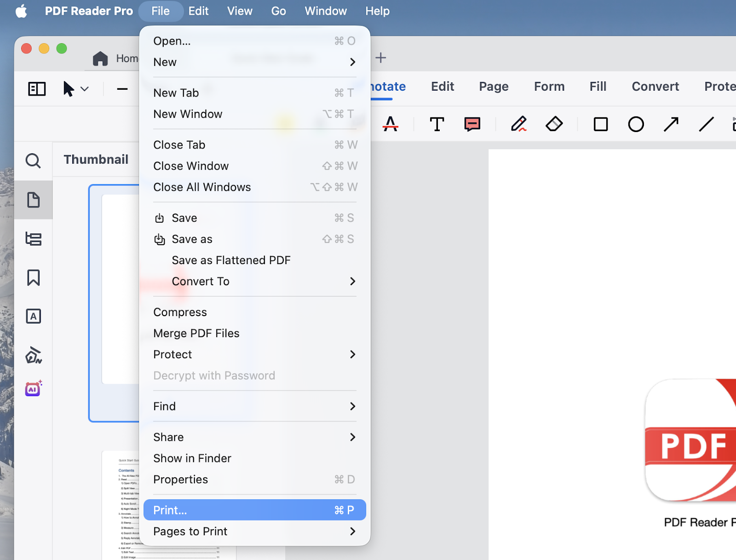Toggle the left sidebar panel
Image resolution: width=736 pixels, height=560 pixels.
click(x=37, y=89)
